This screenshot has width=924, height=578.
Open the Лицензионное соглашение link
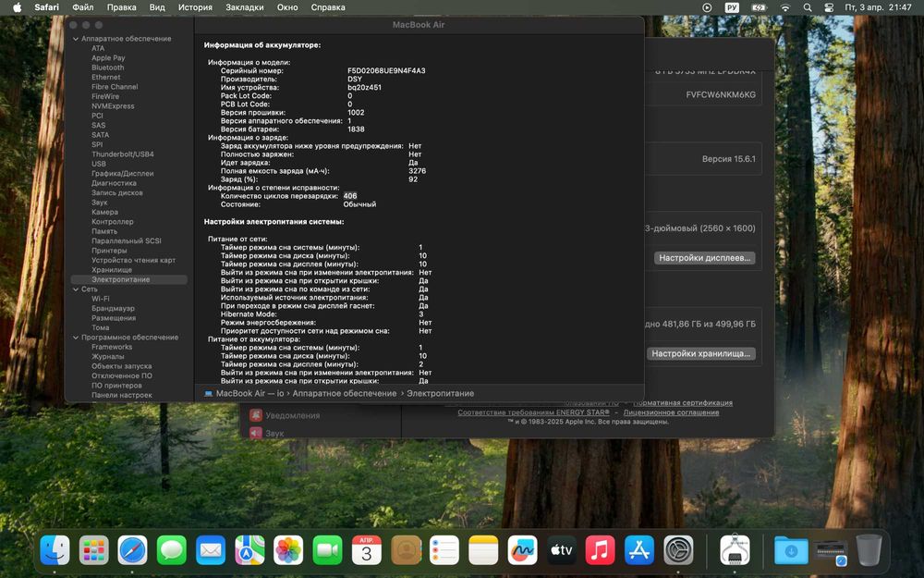tap(671, 412)
